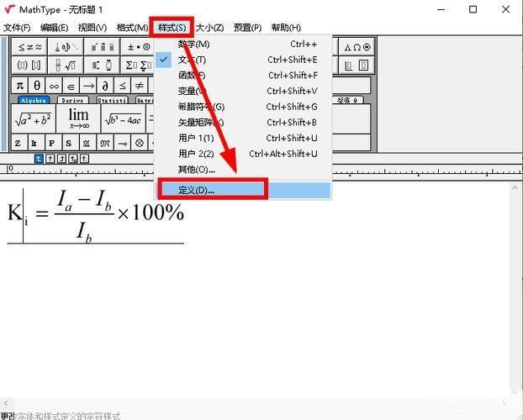Insert the infinity symbol

54,86
